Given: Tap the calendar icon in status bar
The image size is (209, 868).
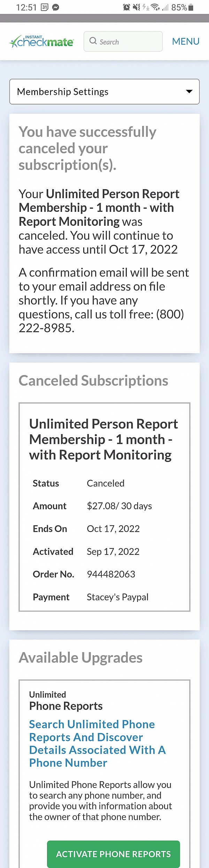Looking at the screenshot, I should tap(45, 7).
